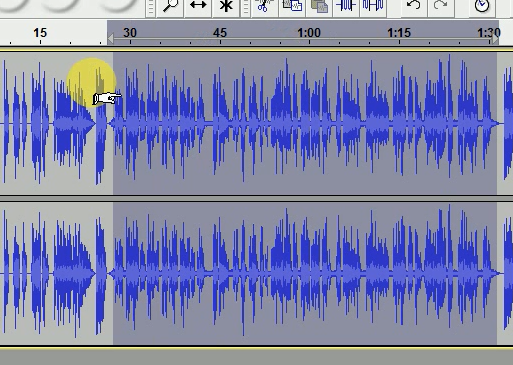Screen dimensions: 513x365
Task: Silence the selected audio
Action: [373, 5]
